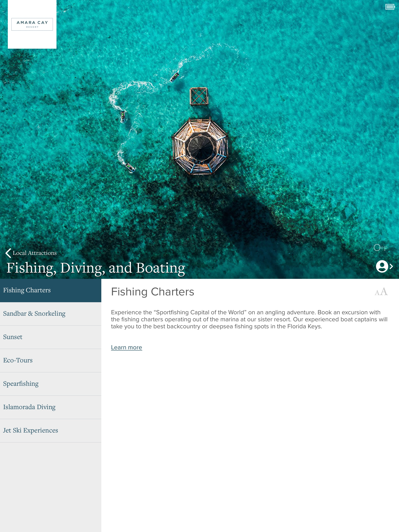The image size is (399, 532).
Task: Open the Sunset menu item
Action: [50, 337]
